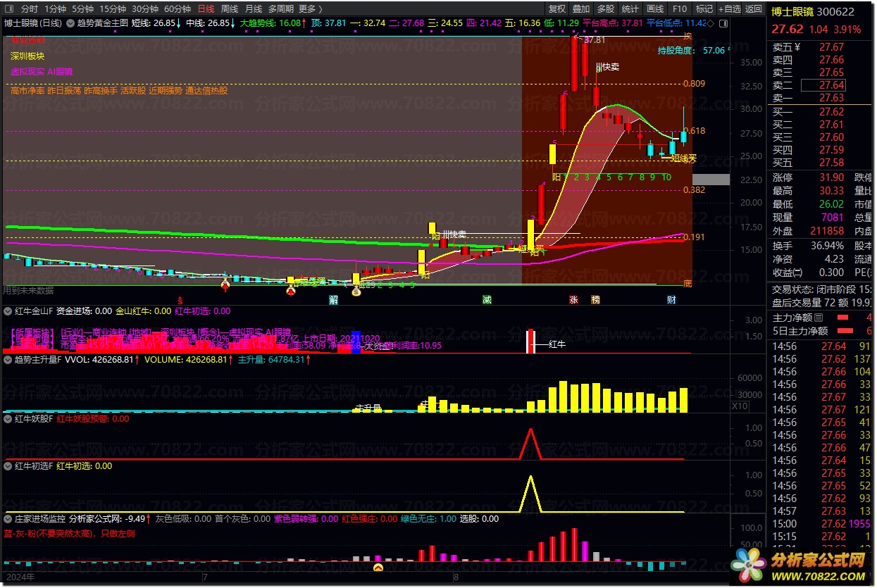The width and height of the screenshot is (877, 588).
Task: Click the 37.81 peak price label
Action: coord(595,40)
